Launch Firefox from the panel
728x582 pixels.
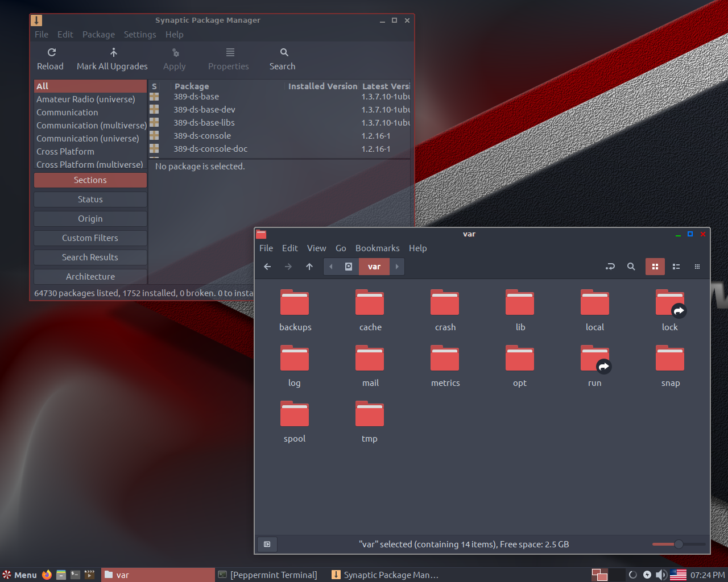pyautogui.click(x=47, y=575)
